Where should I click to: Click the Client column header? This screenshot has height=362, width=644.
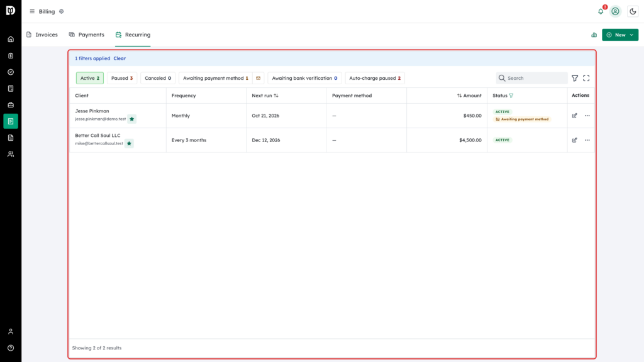click(x=82, y=96)
